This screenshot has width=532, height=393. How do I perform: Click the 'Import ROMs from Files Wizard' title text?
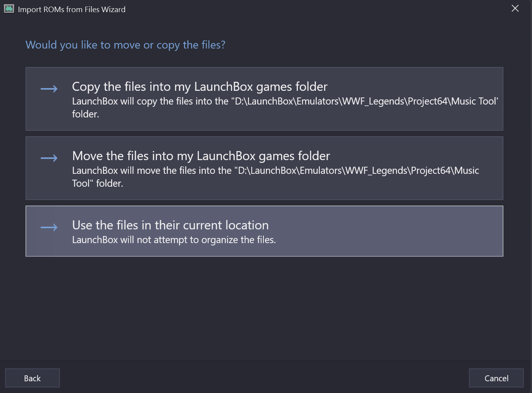(x=72, y=9)
